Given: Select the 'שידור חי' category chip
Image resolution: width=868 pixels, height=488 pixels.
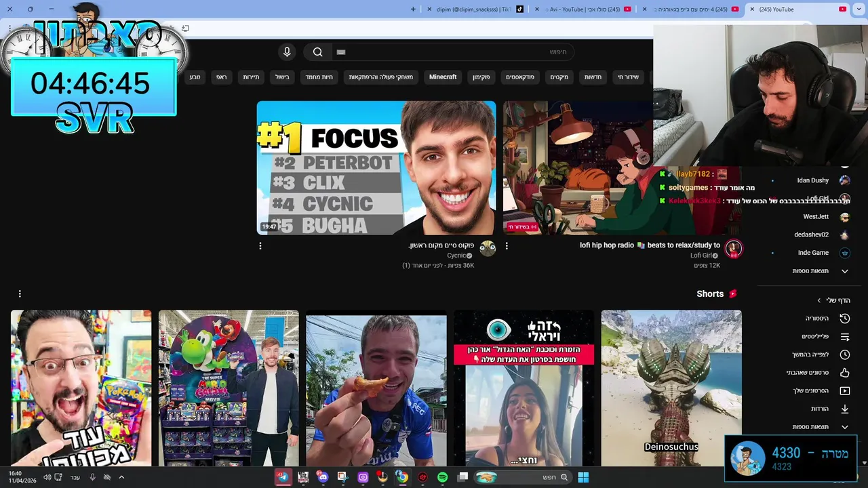Looking at the screenshot, I should tap(628, 77).
